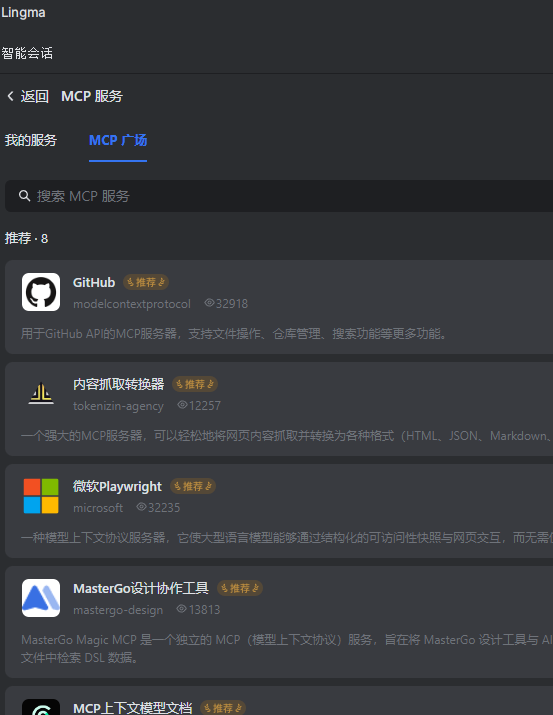The width and height of the screenshot is (553, 715).
Task: Click the 内容抓取转换器 logo icon
Action: click(x=41, y=394)
